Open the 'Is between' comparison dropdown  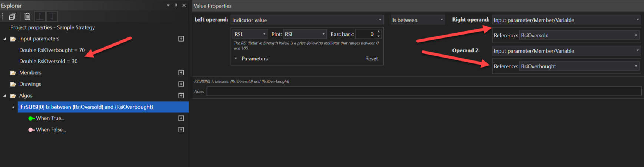[x=417, y=20]
